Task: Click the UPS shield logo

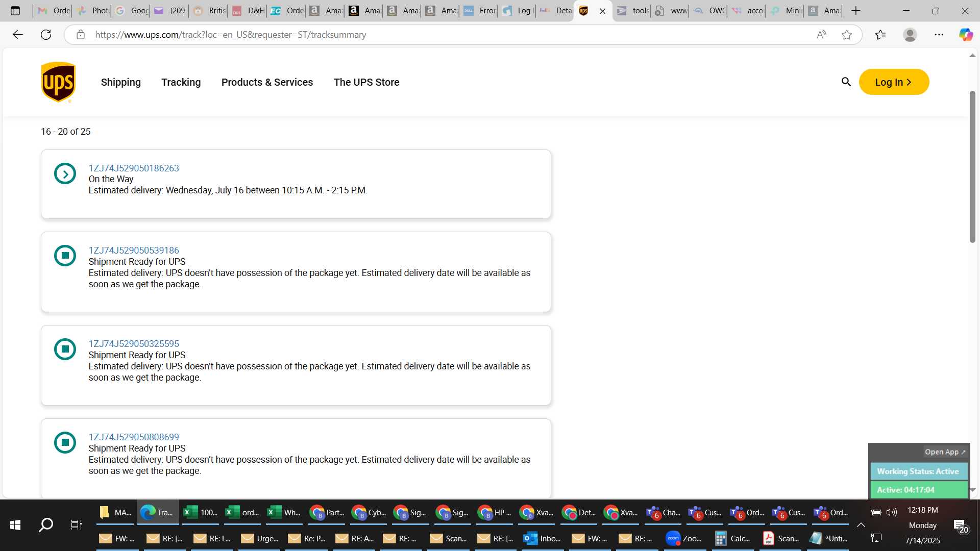Action: point(58,82)
